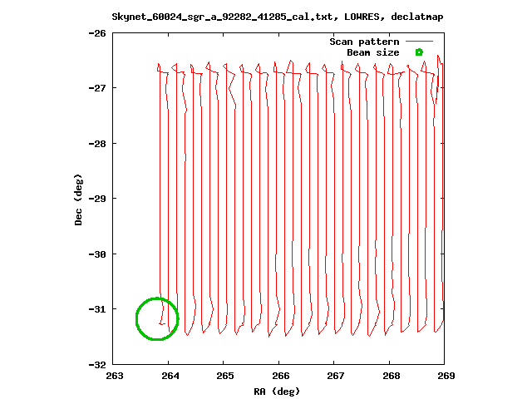Click the 269 RA tick label
Screen dimensions: 532x399
tap(446, 376)
